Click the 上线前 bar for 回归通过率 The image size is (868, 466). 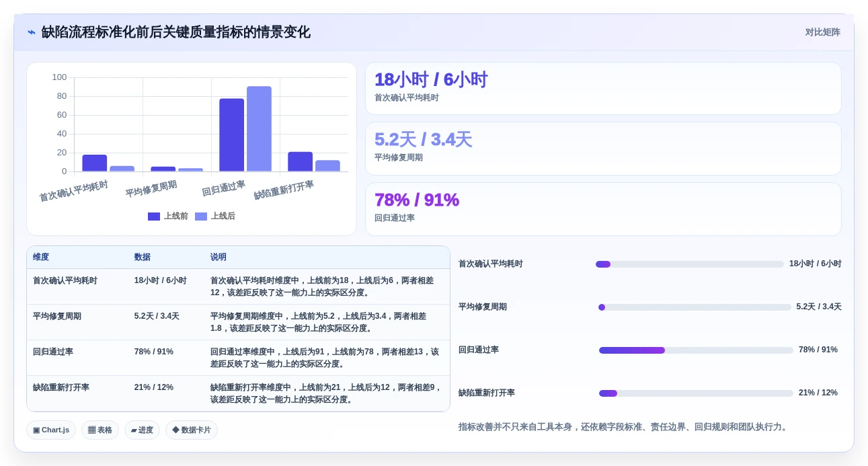coord(232,135)
